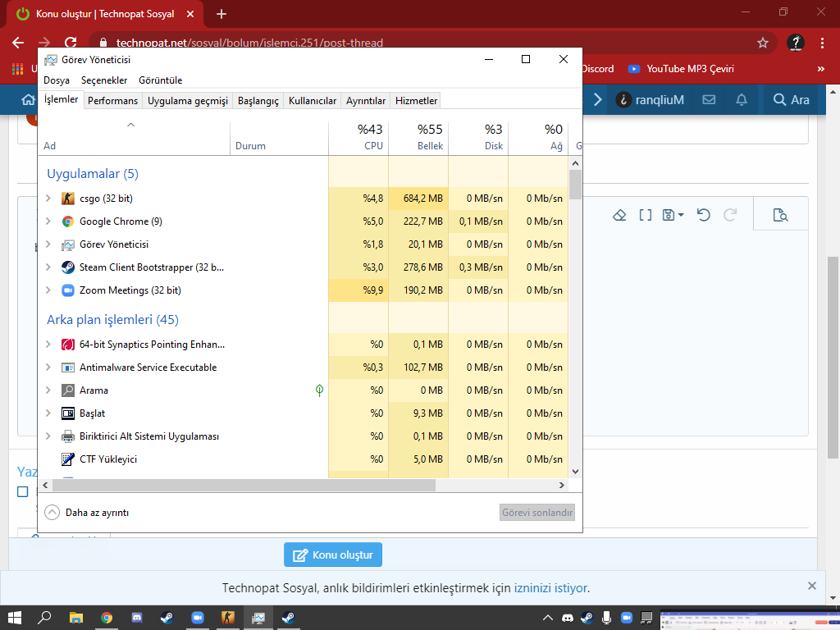Screen dimensions: 840x630
Task: Click the Arama process icon
Action: click(67, 390)
